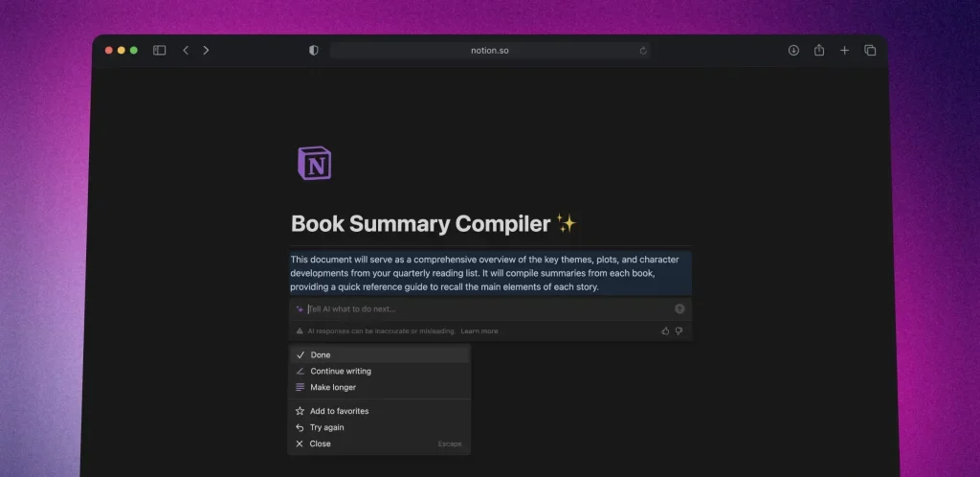Click the share icon in toolbar
Viewport: 980px width, 477px height.
819,50
